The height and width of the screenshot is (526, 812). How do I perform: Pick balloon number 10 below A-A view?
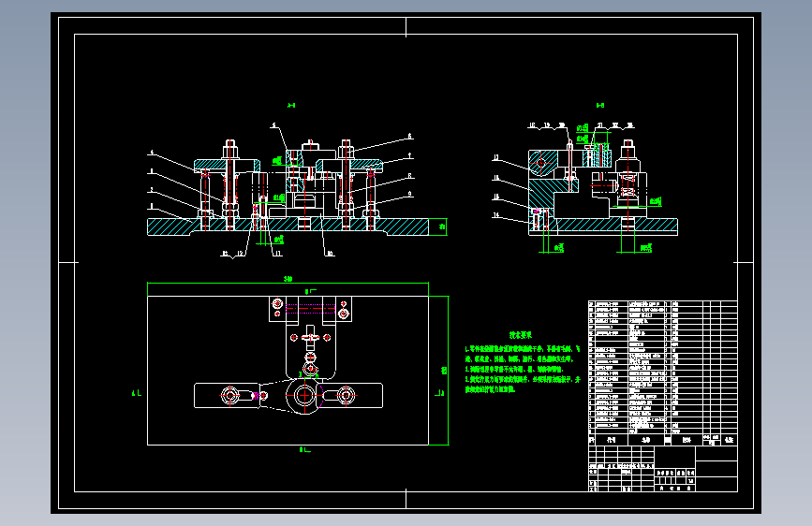coord(330,254)
